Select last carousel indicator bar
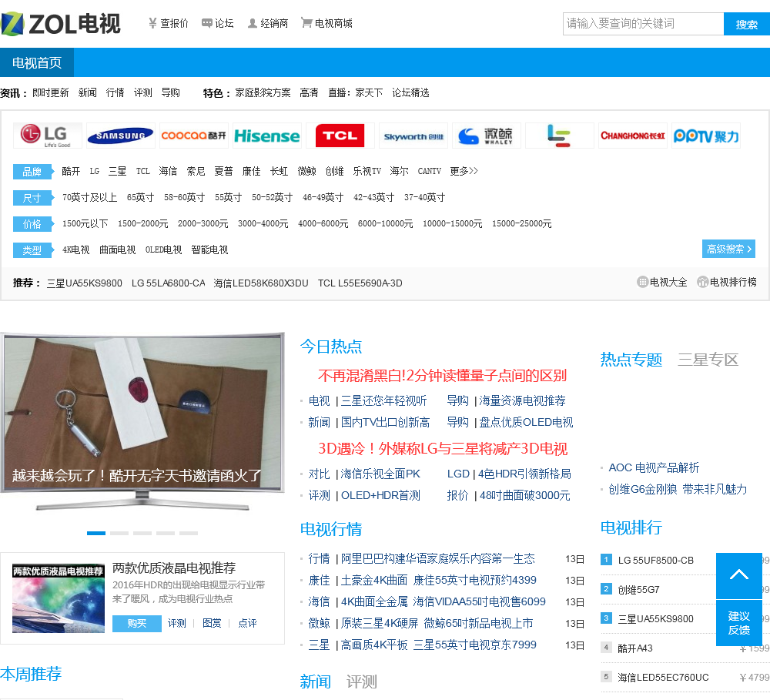 189,533
